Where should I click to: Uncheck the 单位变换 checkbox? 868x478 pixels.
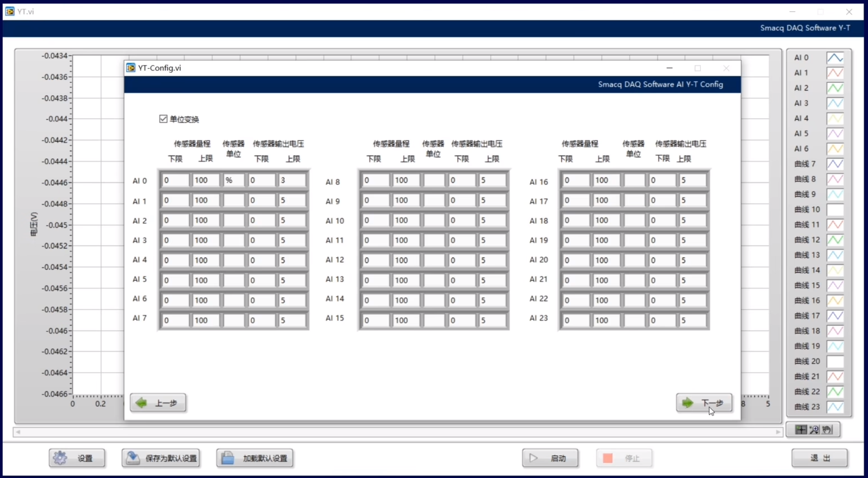163,119
